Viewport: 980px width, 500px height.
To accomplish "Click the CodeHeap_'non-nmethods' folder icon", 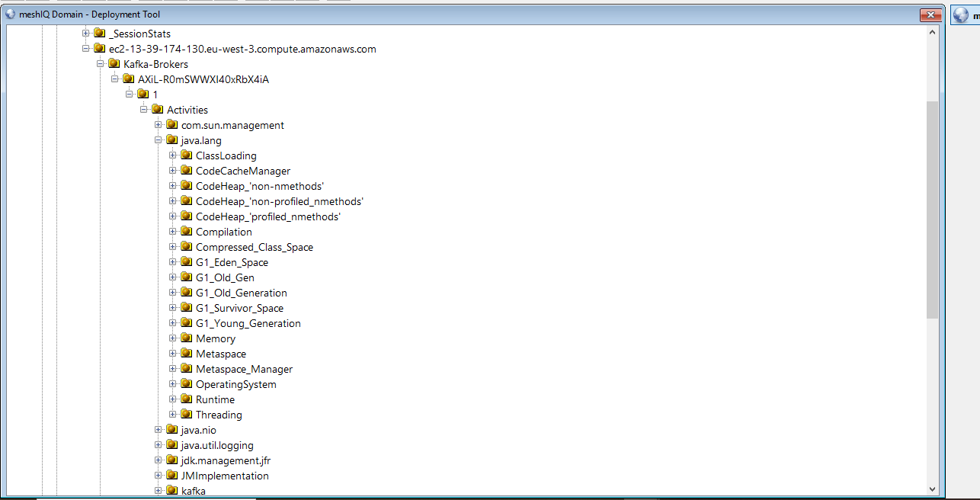I will (187, 186).
